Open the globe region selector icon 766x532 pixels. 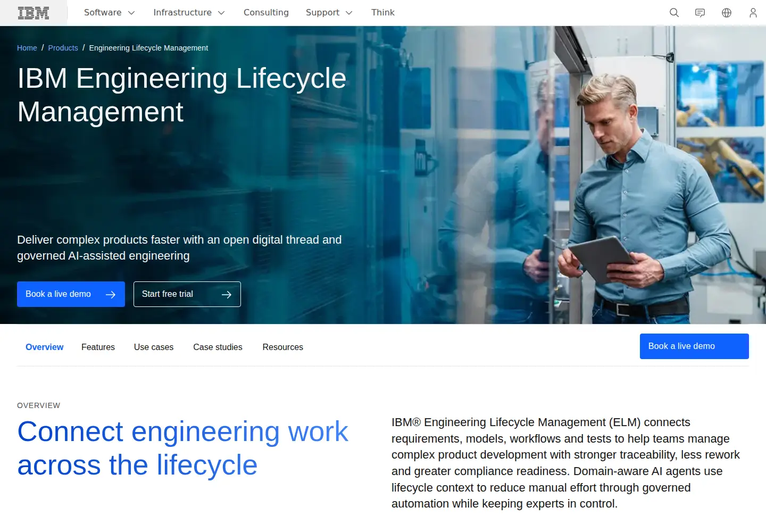click(x=727, y=13)
